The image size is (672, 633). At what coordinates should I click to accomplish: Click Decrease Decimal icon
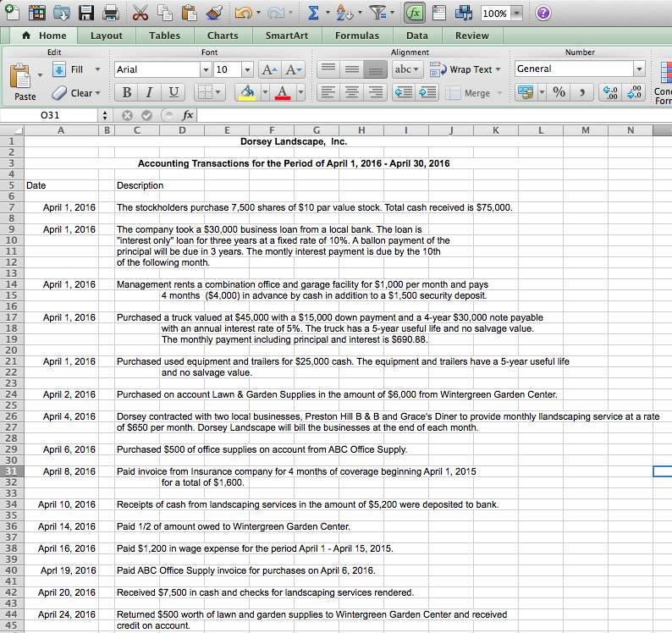pyautogui.click(x=634, y=92)
